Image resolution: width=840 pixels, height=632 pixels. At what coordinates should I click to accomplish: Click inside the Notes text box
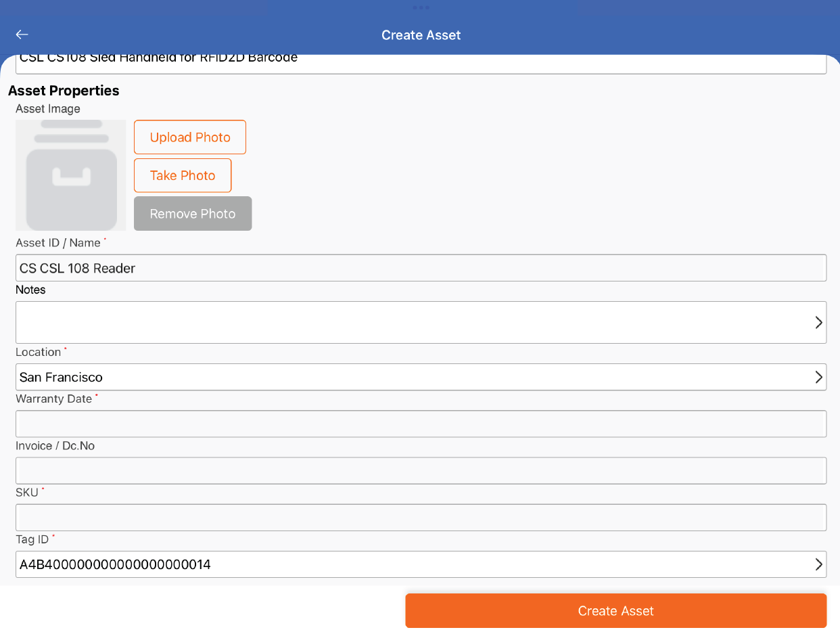click(406, 322)
